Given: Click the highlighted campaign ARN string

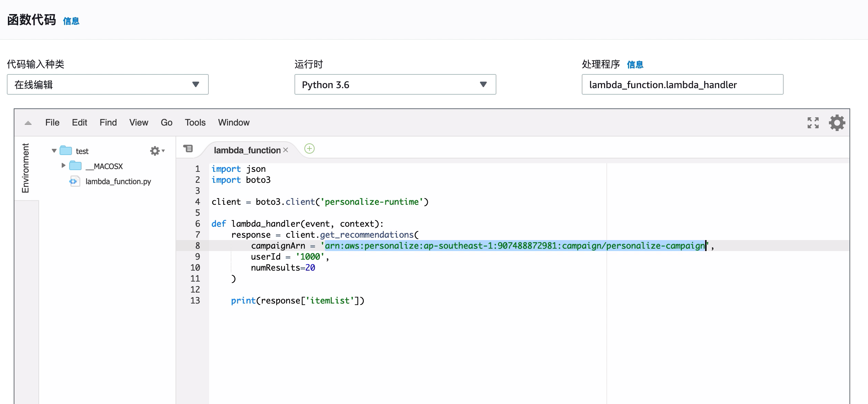Looking at the screenshot, I should click(515, 246).
